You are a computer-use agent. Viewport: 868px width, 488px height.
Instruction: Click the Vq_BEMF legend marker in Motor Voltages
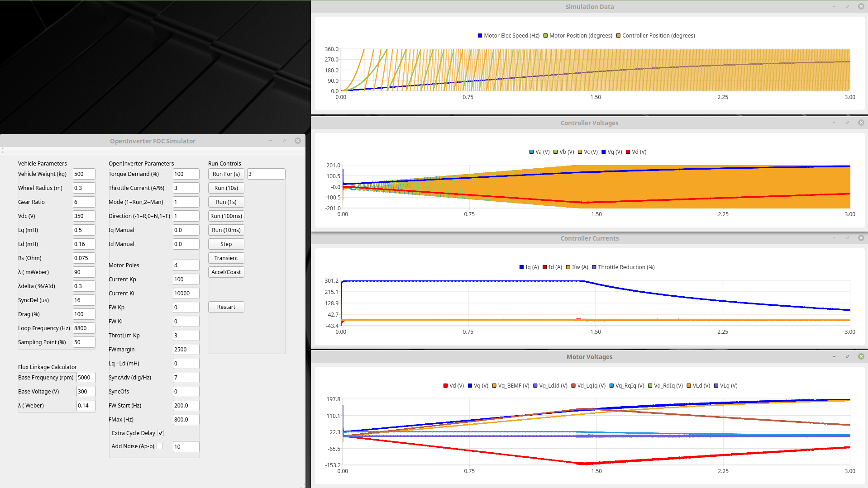pyautogui.click(x=494, y=386)
